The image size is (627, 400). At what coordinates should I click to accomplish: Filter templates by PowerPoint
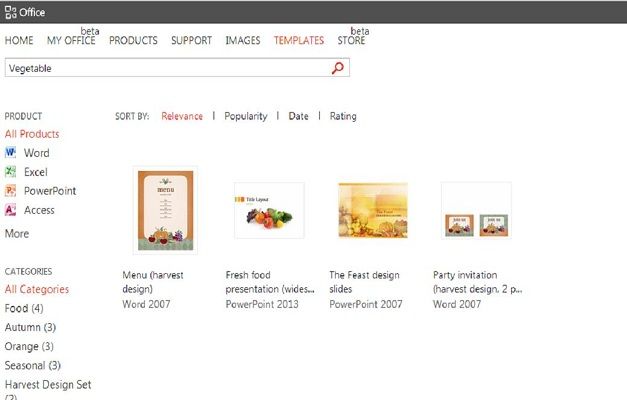click(x=50, y=191)
